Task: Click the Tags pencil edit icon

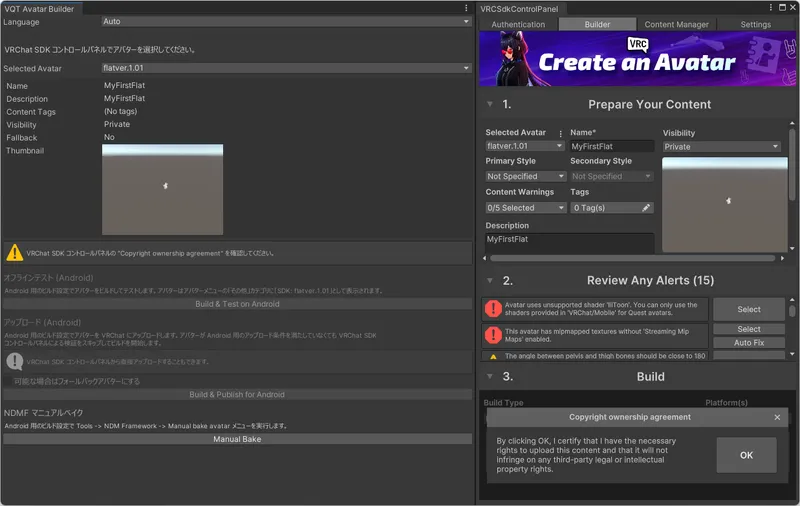Action: 646,208
